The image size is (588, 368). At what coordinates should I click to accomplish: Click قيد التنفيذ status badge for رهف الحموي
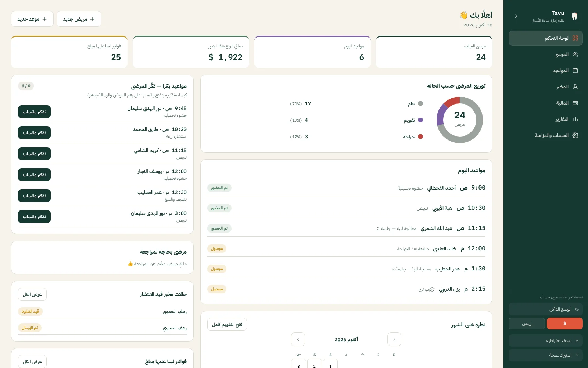coord(30,311)
